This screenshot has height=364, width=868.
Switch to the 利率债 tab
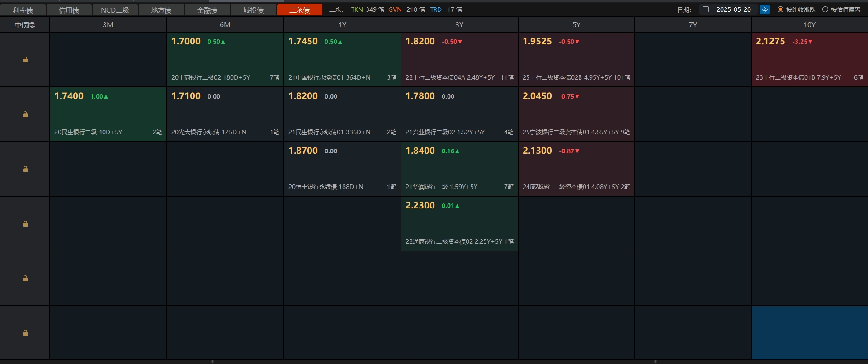click(x=23, y=9)
